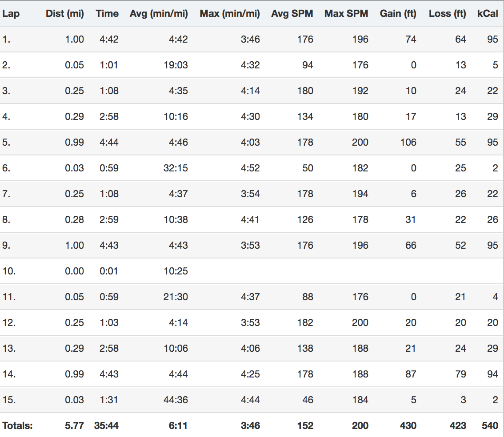Click the Max SPM column header
This screenshot has height=437, width=504.
pyautogui.click(x=346, y=14)
